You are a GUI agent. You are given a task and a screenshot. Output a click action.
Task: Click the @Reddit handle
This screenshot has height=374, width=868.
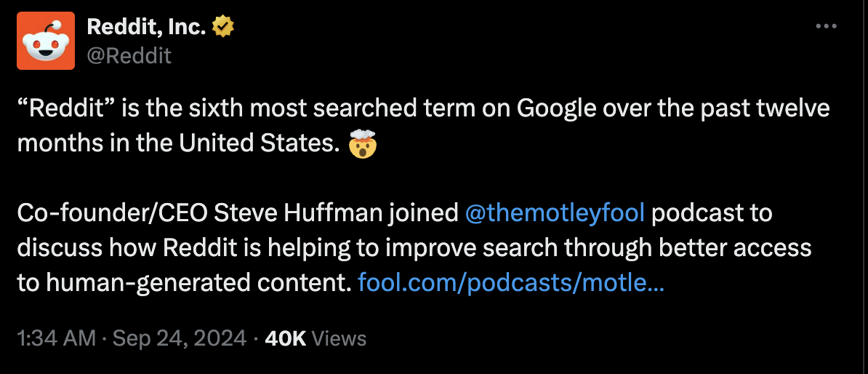[129, 55]
